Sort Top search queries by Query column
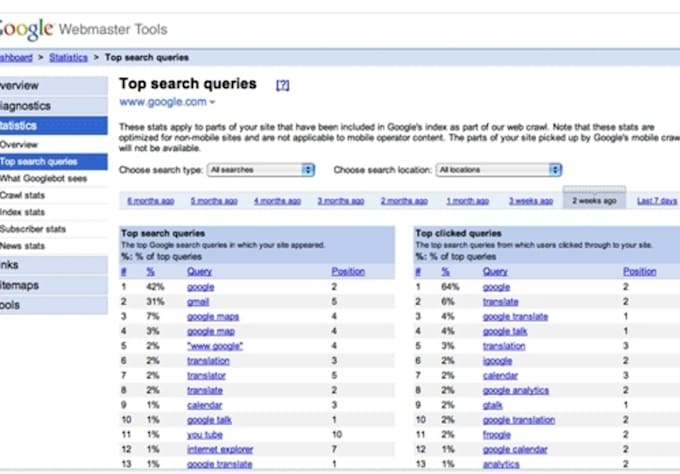The height and width of the screenshot is (474, 680). (199, 271)
